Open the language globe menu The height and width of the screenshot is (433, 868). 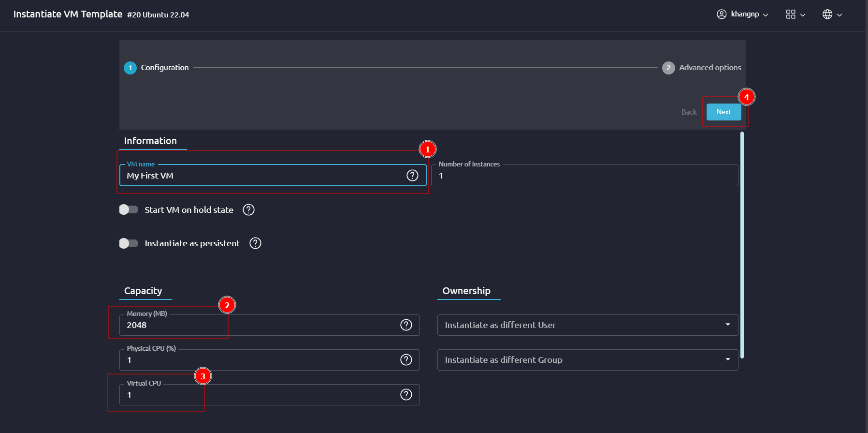pos(832,15)
